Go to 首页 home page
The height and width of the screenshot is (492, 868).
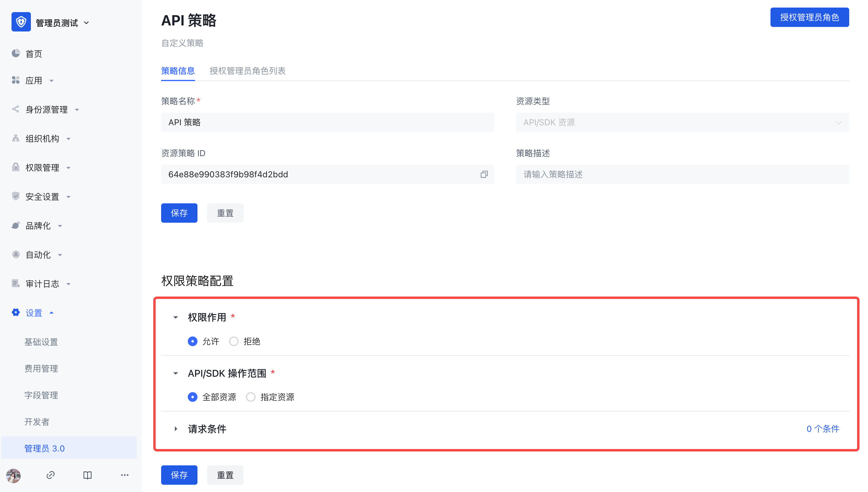tap(34, 54)
